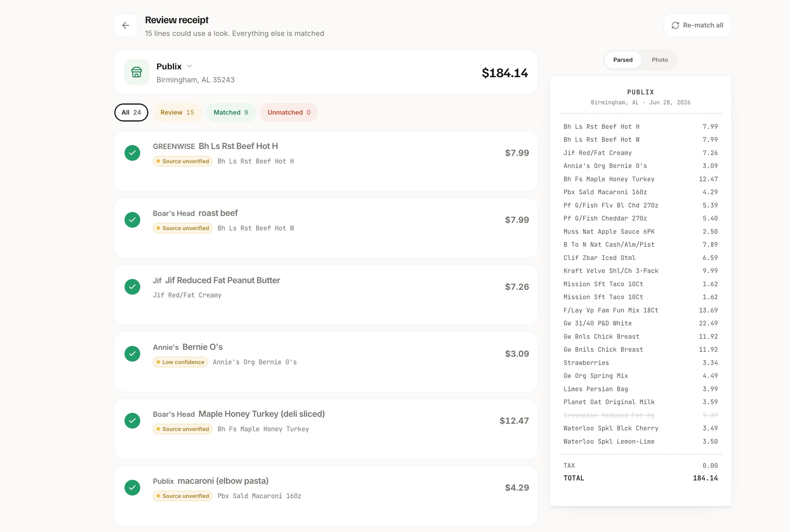
Task: Click the $3.09 price on Bernie O's
Action: tap(517, 354)
